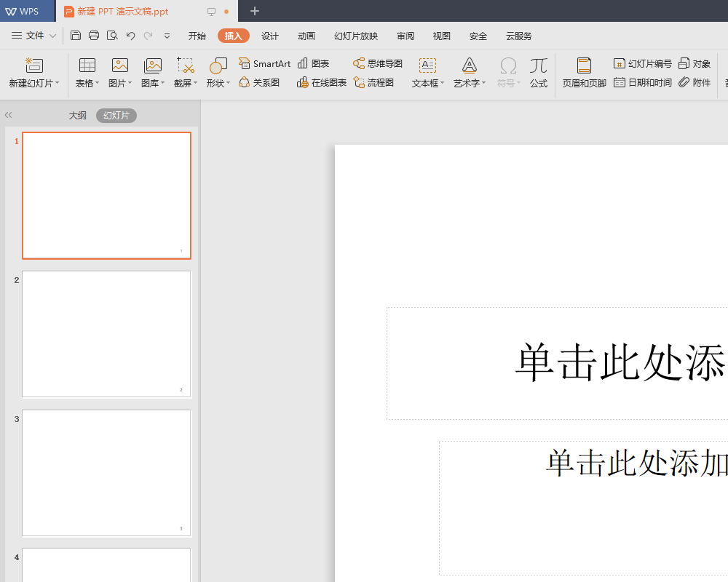Screen dimensions: 728x582
Task: Click the 云服务 ribbon tab
Action: (x=518, y=36)
